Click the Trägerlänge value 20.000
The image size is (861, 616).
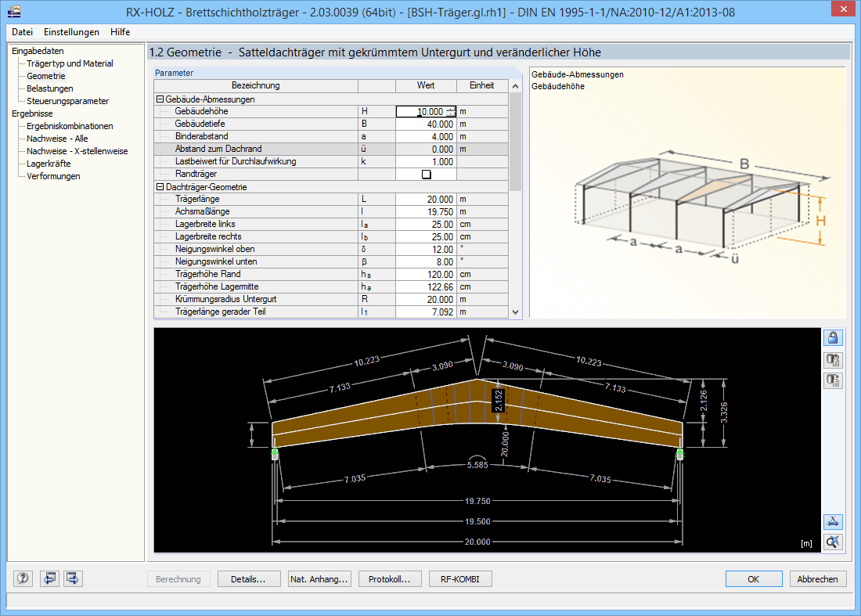(x=426, y=200)
